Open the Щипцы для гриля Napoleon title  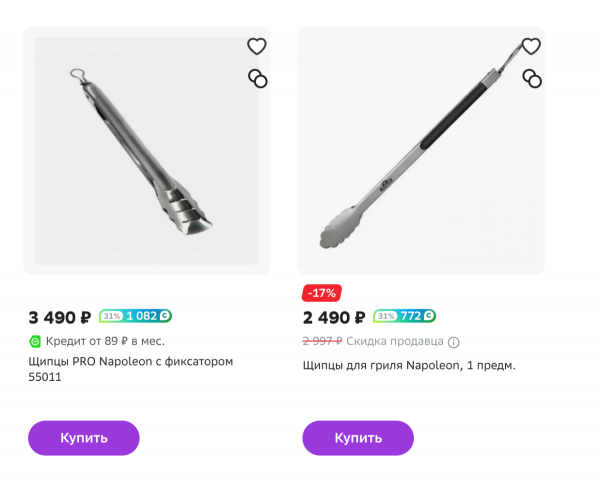coord(409,365)
